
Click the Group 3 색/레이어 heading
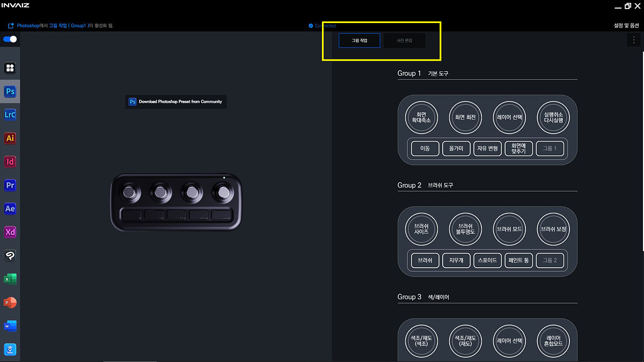(423, 297)
